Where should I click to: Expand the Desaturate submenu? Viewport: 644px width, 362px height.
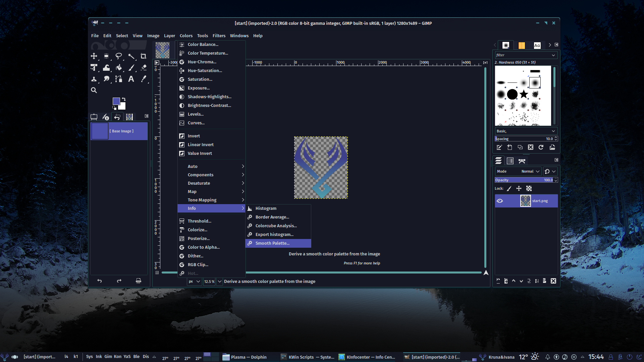point(211,183)
